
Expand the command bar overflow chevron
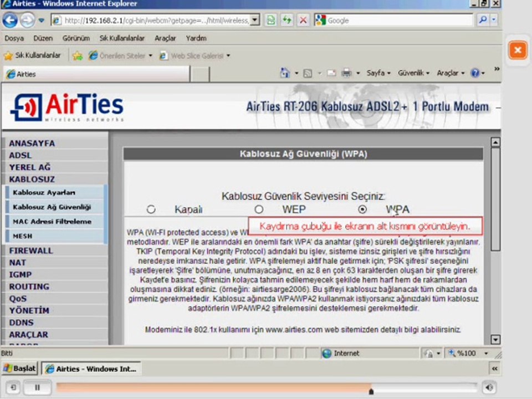497,69
